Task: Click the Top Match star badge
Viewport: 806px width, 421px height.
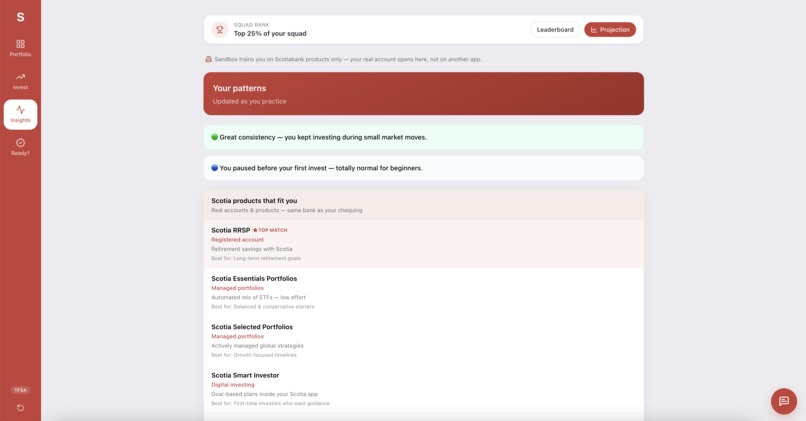Action: [x=270, y=230]
